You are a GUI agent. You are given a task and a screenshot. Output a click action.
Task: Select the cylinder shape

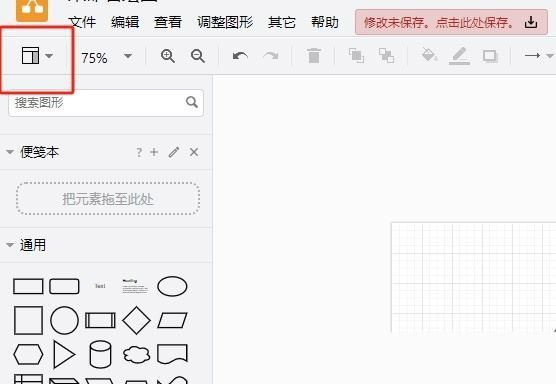coord(100,355)
